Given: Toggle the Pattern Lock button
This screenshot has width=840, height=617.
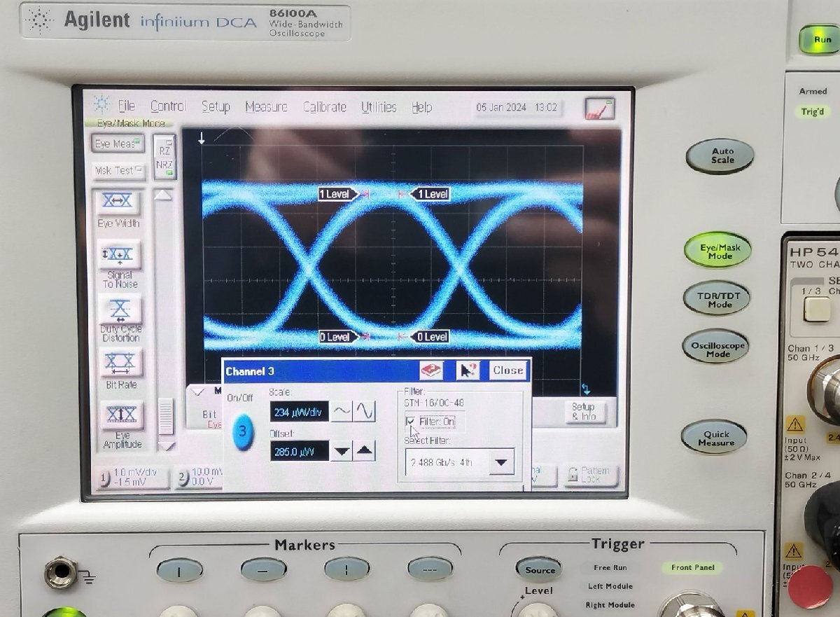Looking at the screenshot, I should point(591,476).
